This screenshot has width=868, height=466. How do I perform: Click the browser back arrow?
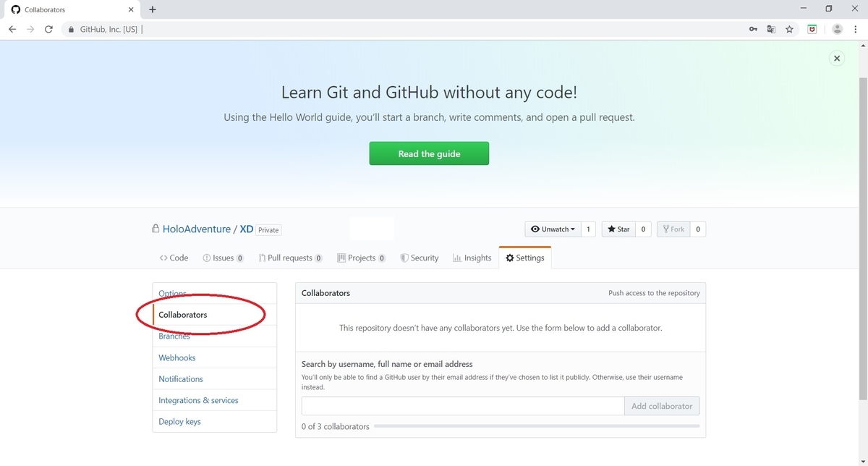(12, 30)
